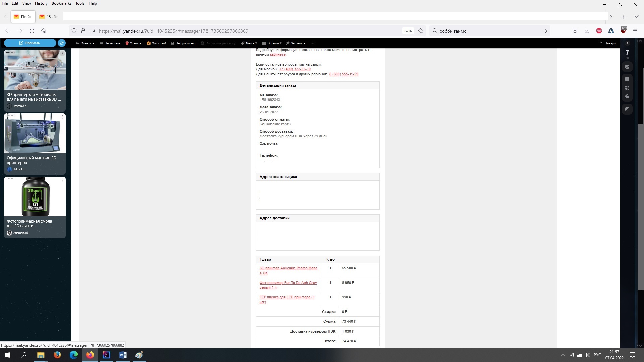The image size is (644, 362).
Task: Reload the current page
Action: [x=32, y=31]
